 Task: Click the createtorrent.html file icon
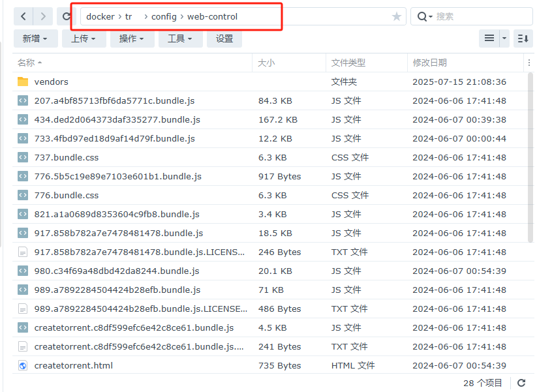pos(23,366)
